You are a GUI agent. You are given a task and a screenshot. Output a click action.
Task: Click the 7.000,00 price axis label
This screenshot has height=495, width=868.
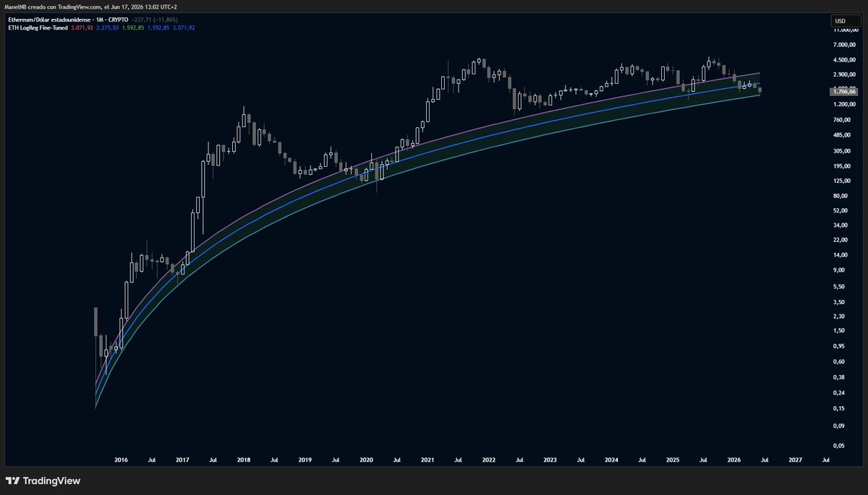pyautogui.click(x=844, y=46)
